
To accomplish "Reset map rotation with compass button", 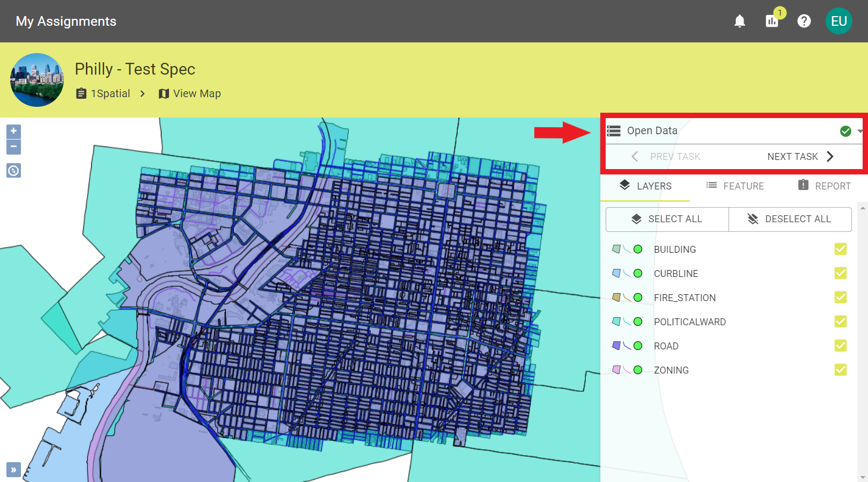I will pyautogui.click(x=13, y=171).
